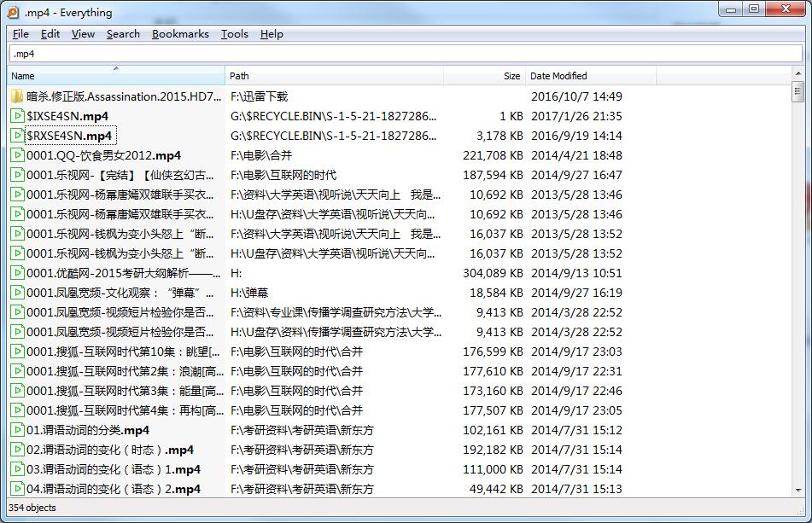Image resolution: width=812 pixels, height=523 pixels.
Task: Click the video icon beside 0001.优酷网-2015考研大纲解析 entry
Action: (x=19, y=273)
